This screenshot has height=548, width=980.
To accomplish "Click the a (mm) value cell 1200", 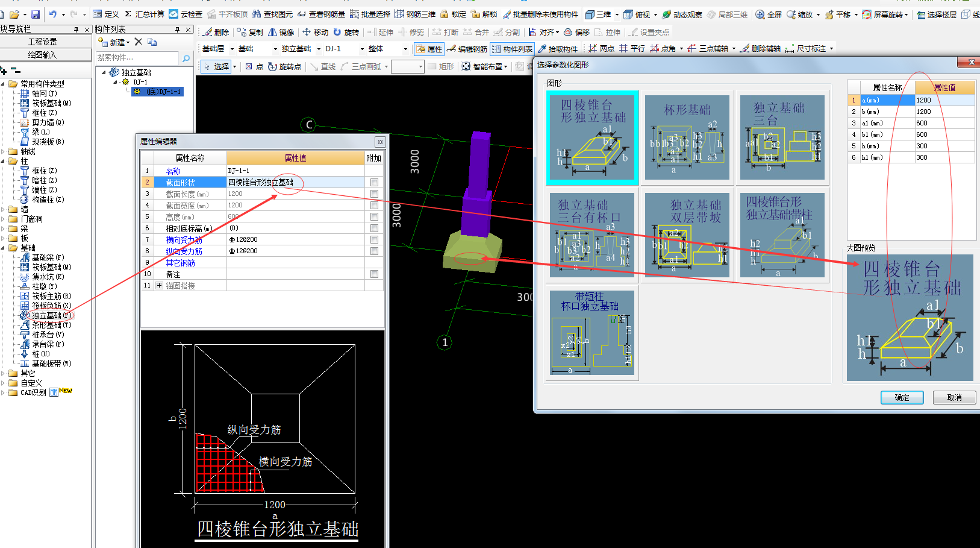I will pos(944,100).
